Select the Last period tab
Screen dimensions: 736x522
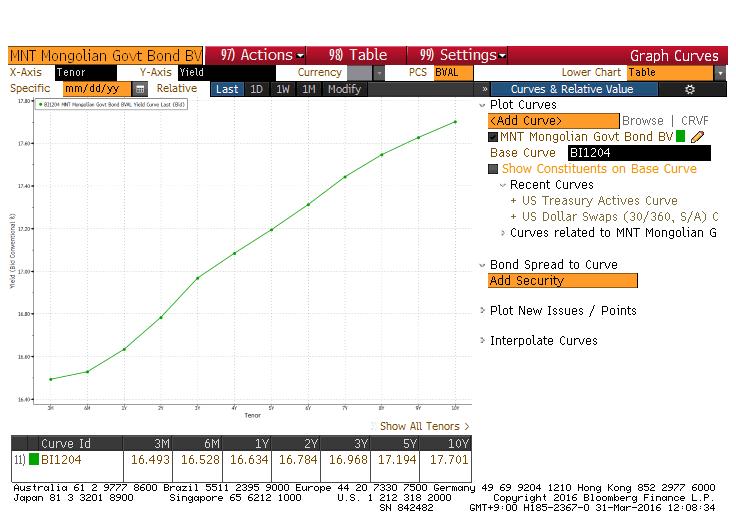tap(227, 89)
